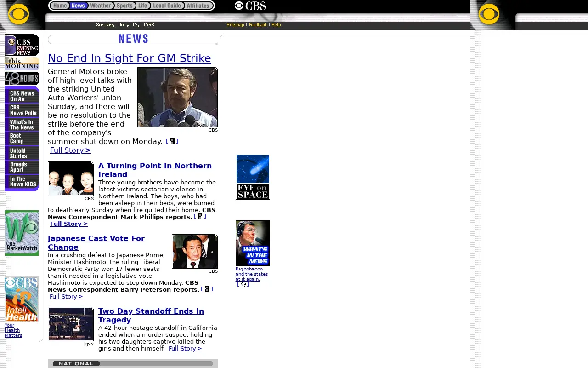Play video clip for Northern Ireland story

pos(200,216)
